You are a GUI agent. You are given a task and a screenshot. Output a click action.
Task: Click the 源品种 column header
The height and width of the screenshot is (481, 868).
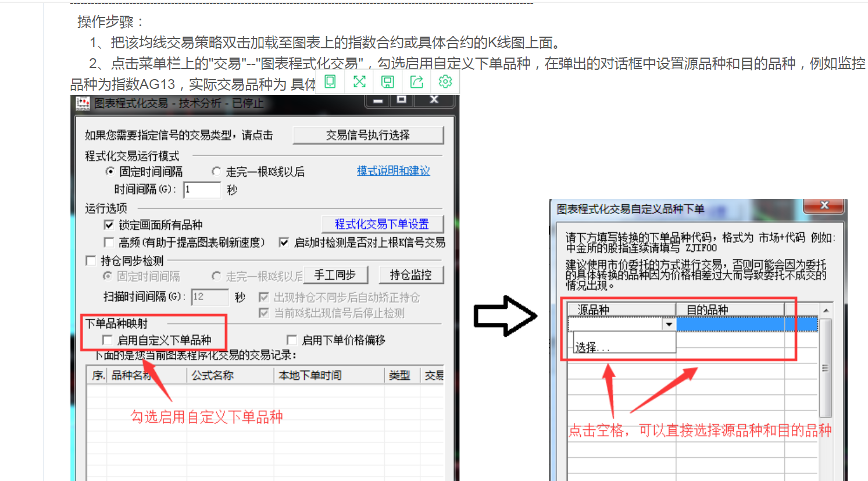(621, 310)
